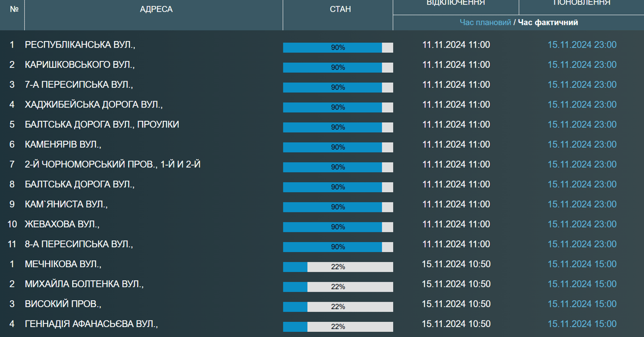Click the РЕСПУБЛІКАНСЬКА ВУЛ. address

pyautogui.click(x=80, y=45)
